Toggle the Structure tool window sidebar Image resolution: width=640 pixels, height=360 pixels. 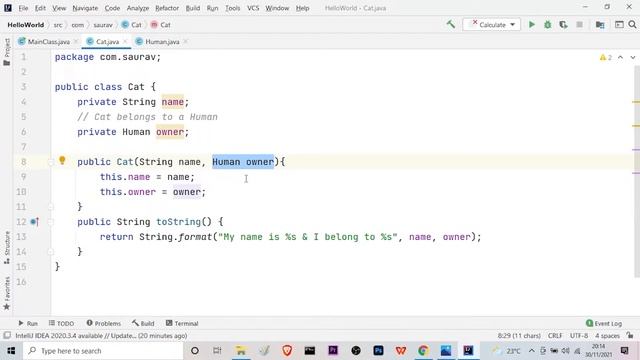click(7, 248)
